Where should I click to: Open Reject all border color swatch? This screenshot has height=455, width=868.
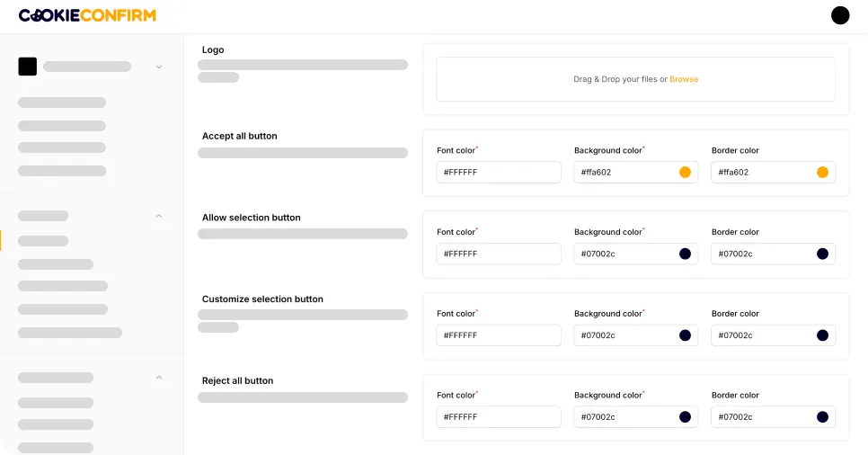pos(822,417)
